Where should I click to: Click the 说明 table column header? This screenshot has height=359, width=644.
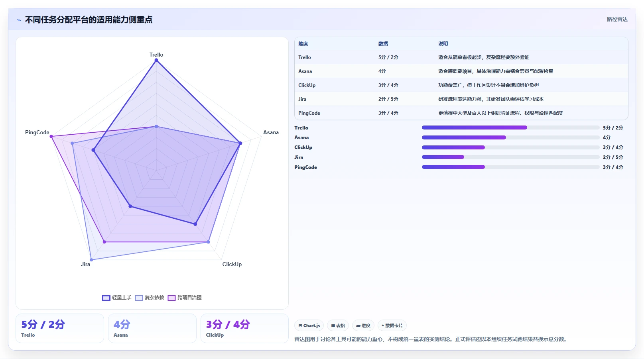pyautogui.click(x=443, y=44)
